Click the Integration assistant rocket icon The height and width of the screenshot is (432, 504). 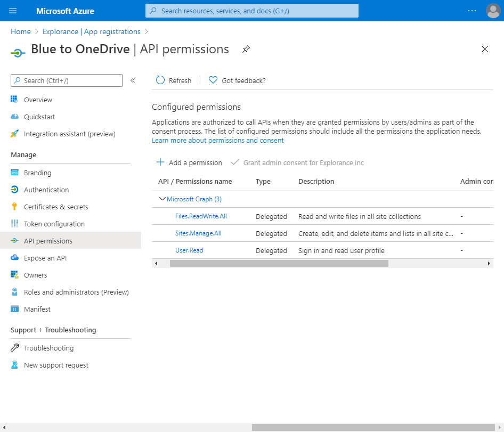click(14, 133)
